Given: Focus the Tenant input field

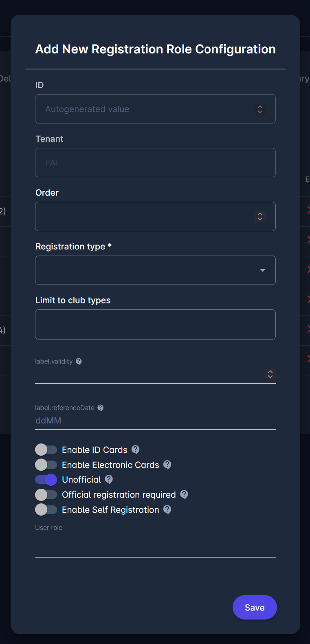Looking at the screenshot, I should (x=155, y=162).
